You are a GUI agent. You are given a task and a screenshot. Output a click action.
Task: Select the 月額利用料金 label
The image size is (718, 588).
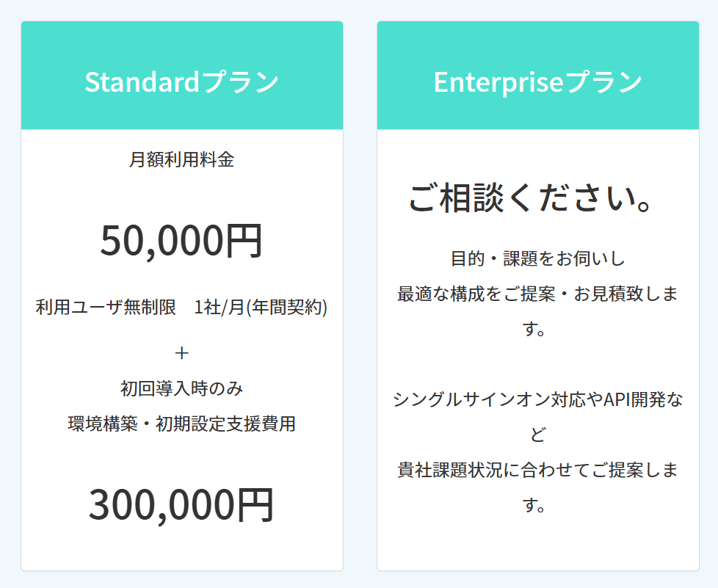(181, 159)
